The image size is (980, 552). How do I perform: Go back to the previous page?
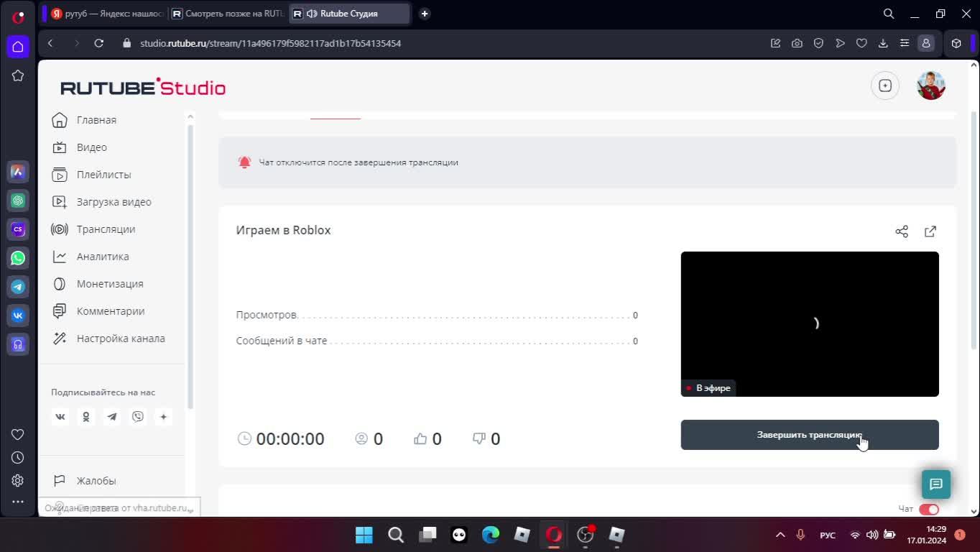click(x=50, y=43)
